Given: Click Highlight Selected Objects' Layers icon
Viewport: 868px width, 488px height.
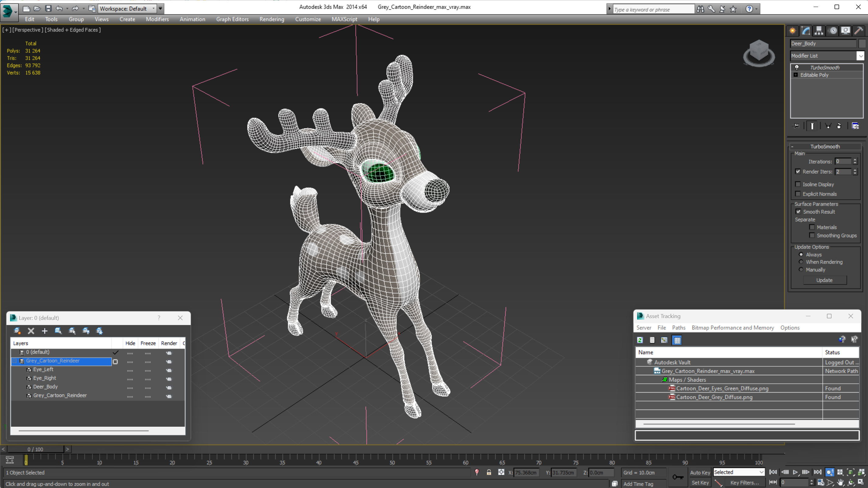Looking at the screenshot, I should click(72, 331).
